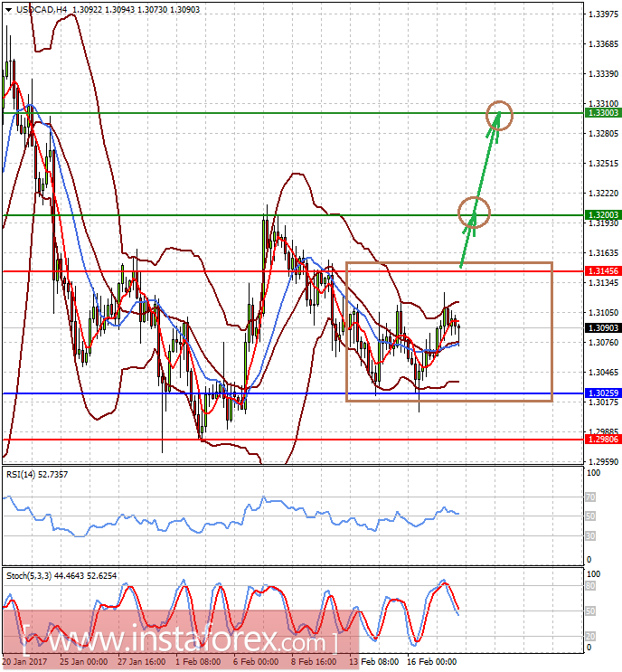Select the green 1.32003 price level tag
This screenshot has height=672, width=622.
tap(599, 215)
